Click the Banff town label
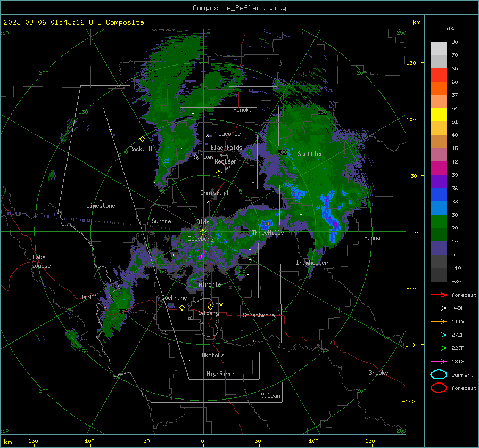The width and height of the screenshot is (479, 448). [88, 297]
